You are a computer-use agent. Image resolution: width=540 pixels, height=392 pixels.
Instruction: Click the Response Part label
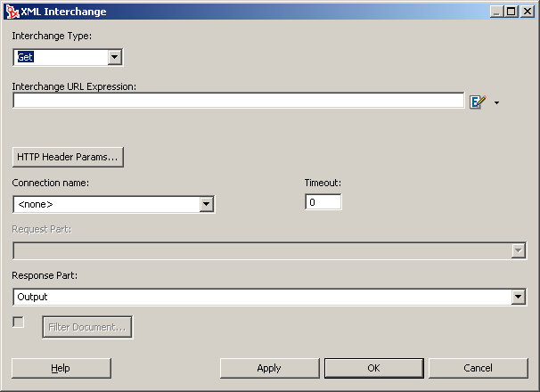[x=45, y=275]
